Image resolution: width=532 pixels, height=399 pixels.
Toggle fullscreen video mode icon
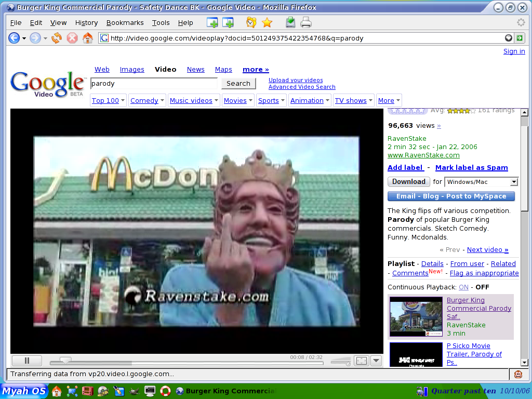click(362, 361)
